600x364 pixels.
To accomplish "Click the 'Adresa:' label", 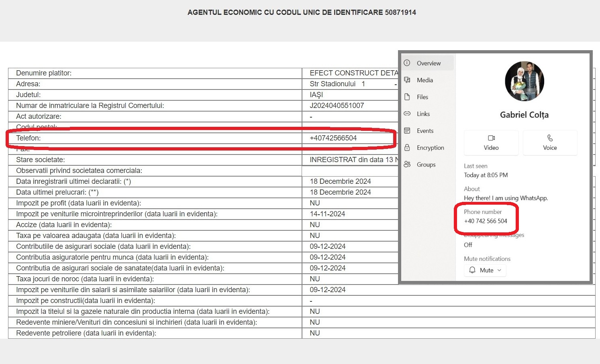I will click(x=28, y=84).
